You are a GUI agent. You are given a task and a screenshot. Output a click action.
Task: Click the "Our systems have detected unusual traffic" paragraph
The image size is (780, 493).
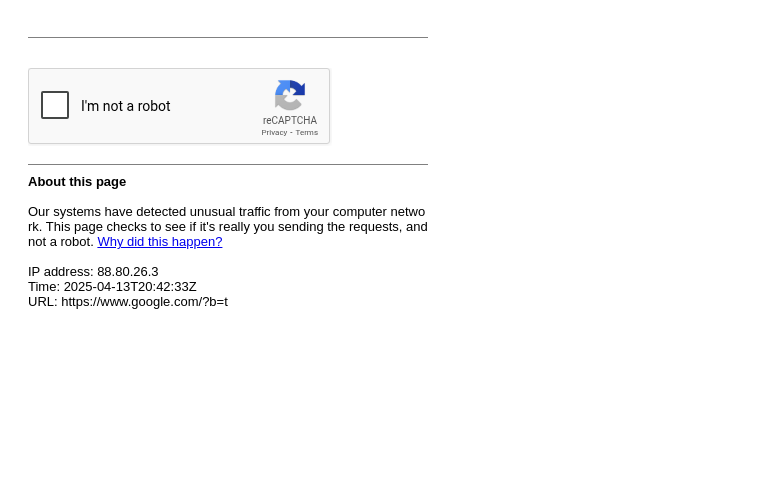(228, 227)
